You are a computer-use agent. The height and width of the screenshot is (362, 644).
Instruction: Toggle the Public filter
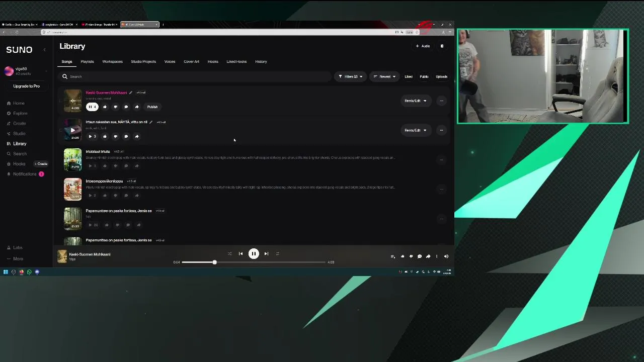pyautogui.click(x=424, y=76)
